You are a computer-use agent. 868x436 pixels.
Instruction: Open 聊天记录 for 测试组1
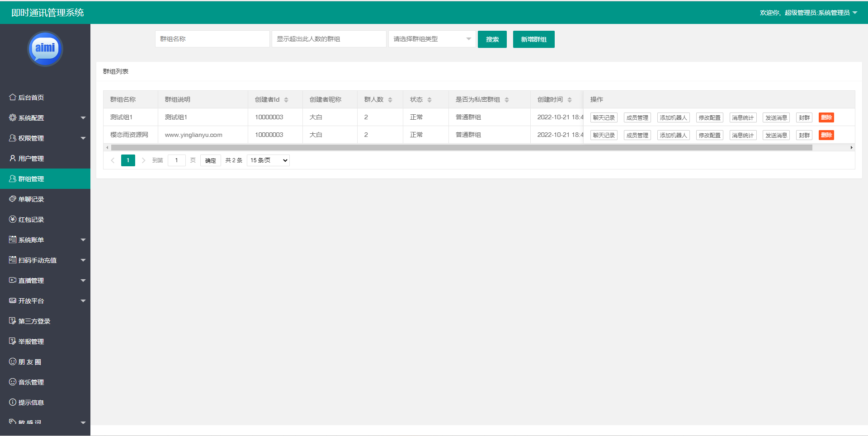click(604, 117)
